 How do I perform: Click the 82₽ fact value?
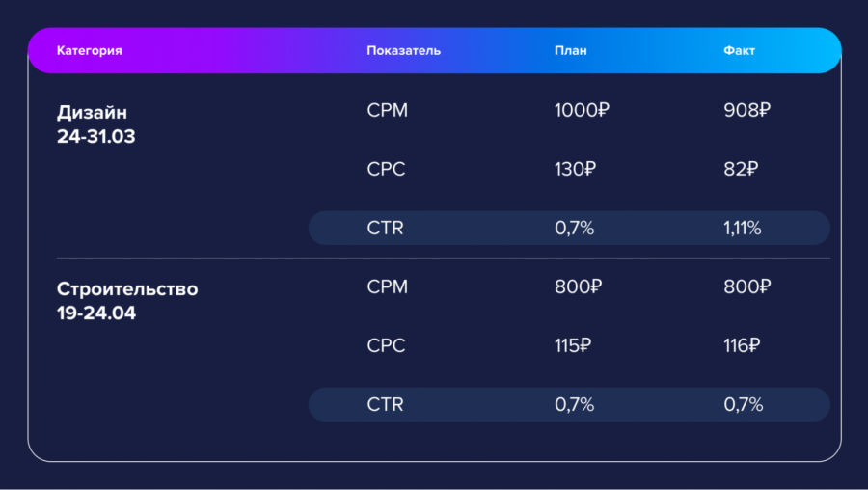coord(741,169)
